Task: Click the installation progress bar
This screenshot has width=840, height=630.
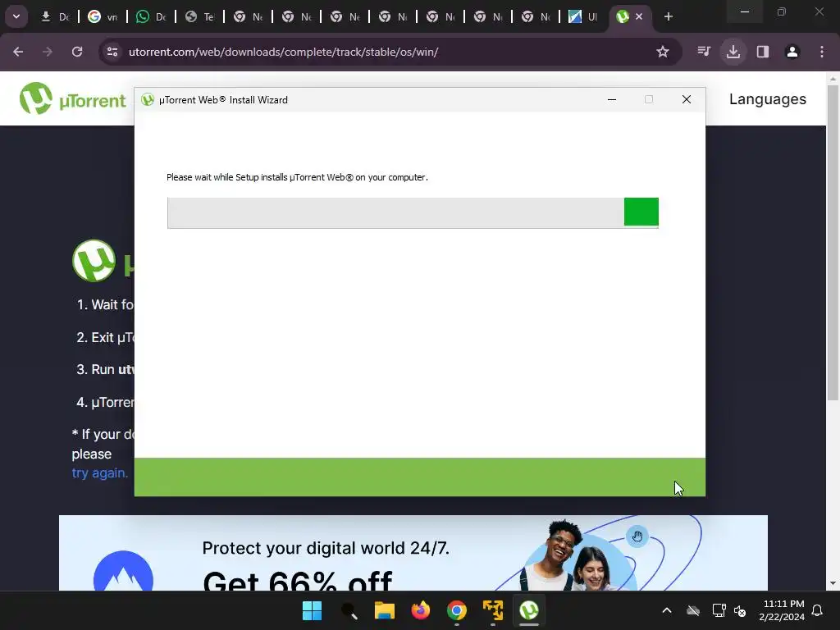Action: pos(413,212)
